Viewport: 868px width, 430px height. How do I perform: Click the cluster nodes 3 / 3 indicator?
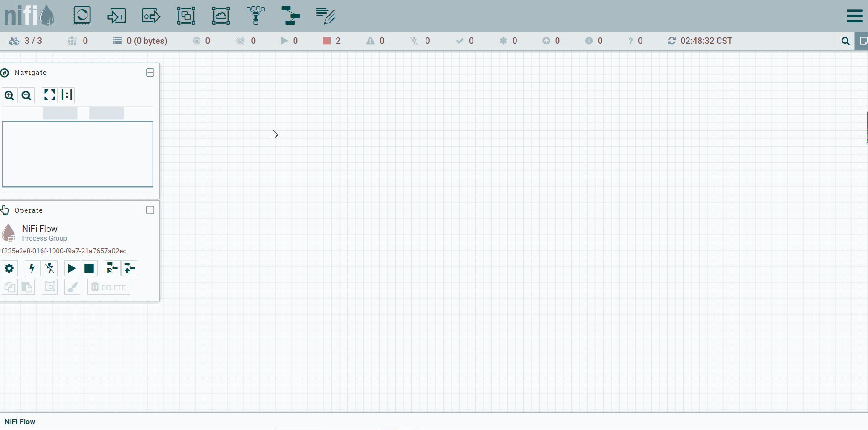26,41
